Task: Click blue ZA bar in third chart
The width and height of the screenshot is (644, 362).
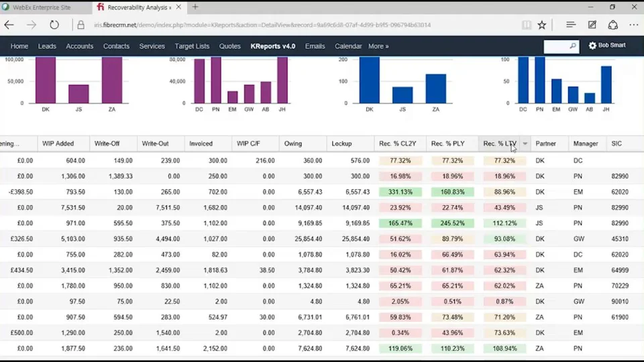Action: pos(436,88)
